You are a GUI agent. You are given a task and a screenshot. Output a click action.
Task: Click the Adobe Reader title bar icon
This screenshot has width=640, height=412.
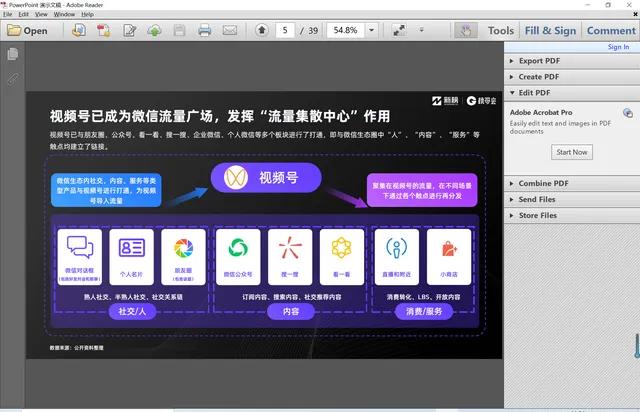click(x=4, y=5)
